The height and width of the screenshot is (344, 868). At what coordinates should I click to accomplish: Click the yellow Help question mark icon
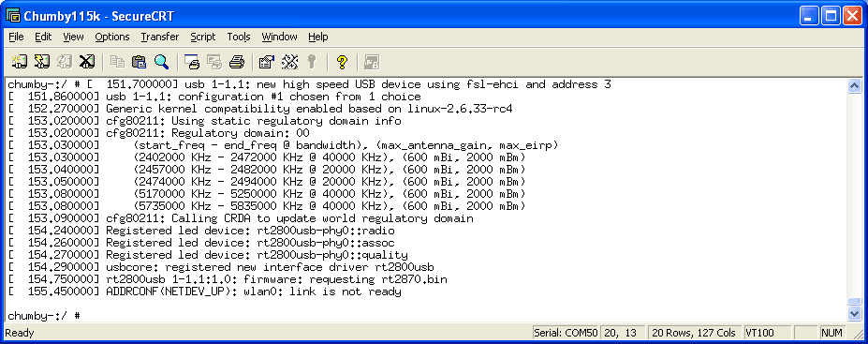click(342, 62)
